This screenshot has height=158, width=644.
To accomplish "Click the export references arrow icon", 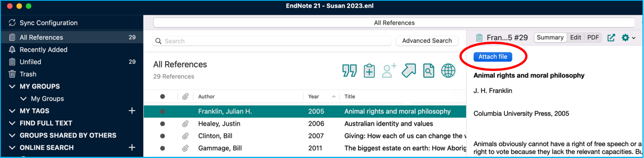I will (409, 71).
